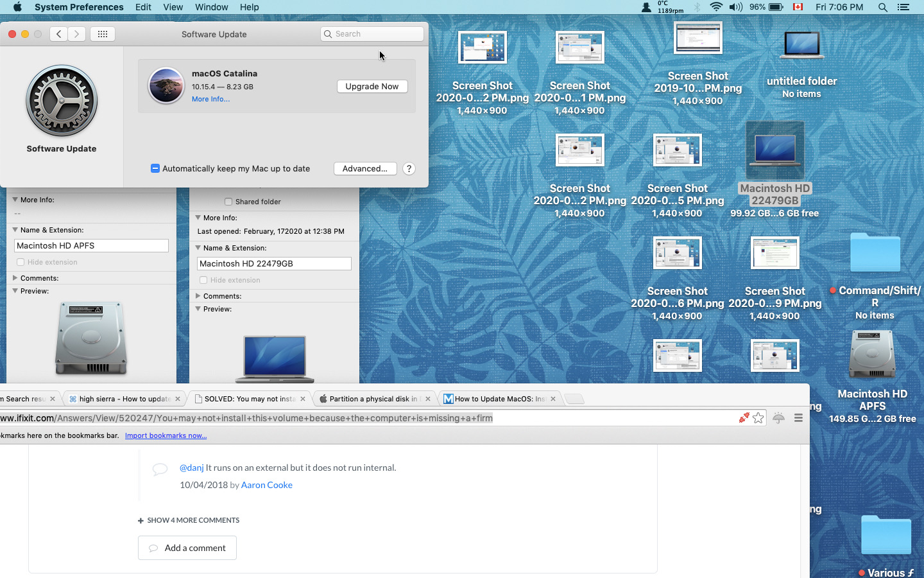Open More Info... link for Catalina
Image resolution: width=924 pixels, height=578 pixels.
point(210,99)
